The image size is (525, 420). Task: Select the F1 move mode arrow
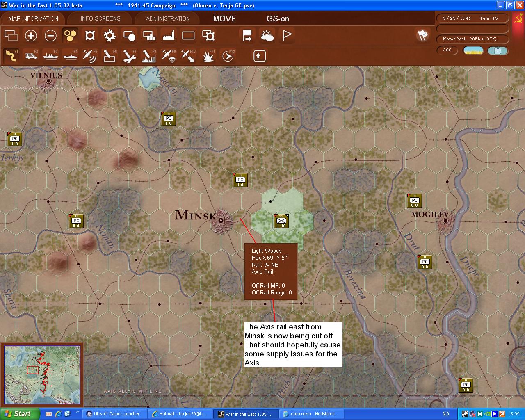(x=11, y=56)
